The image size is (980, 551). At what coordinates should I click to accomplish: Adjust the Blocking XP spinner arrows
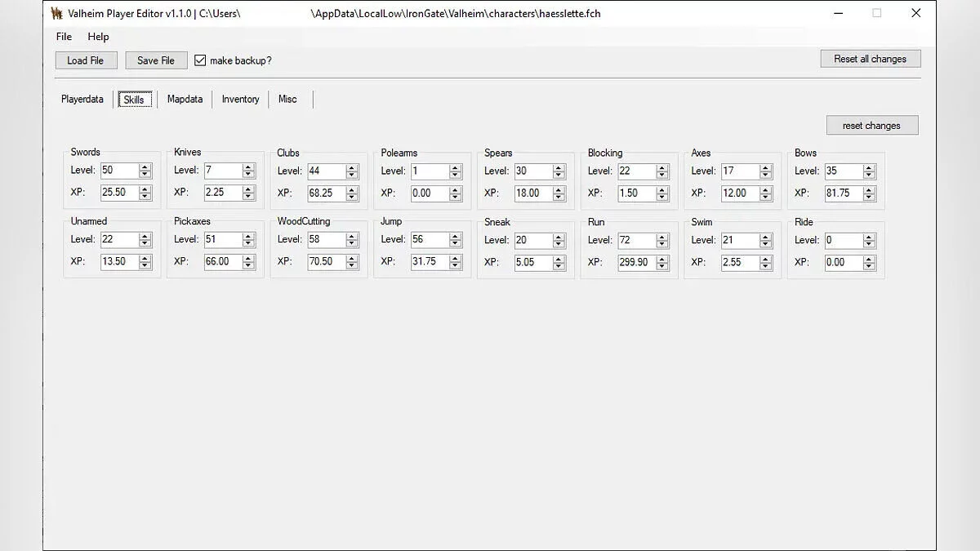662,193
